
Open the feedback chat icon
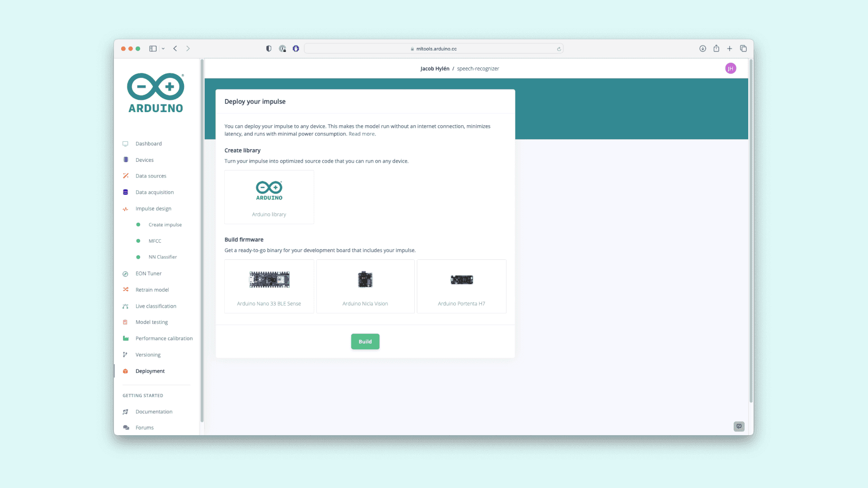tap(739, 426)
